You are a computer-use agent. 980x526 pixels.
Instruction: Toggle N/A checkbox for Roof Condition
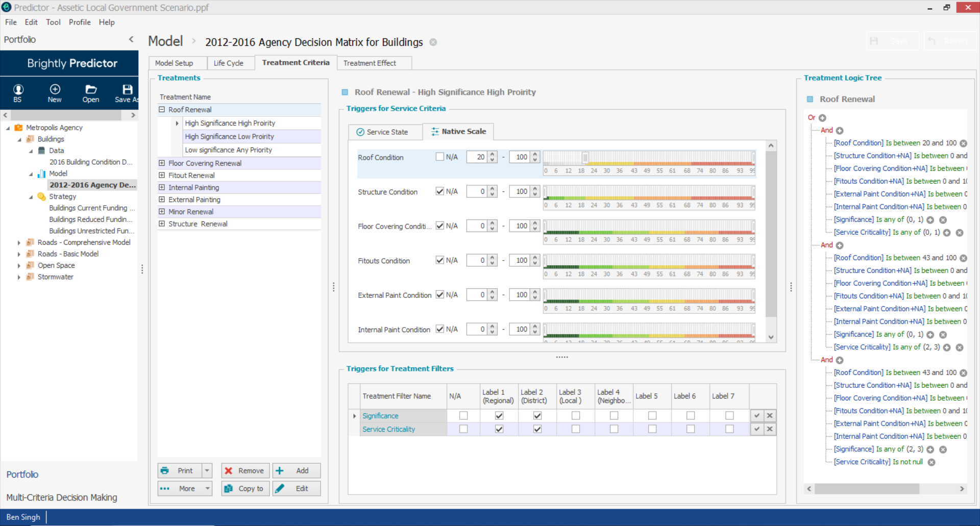pos(439,157)
